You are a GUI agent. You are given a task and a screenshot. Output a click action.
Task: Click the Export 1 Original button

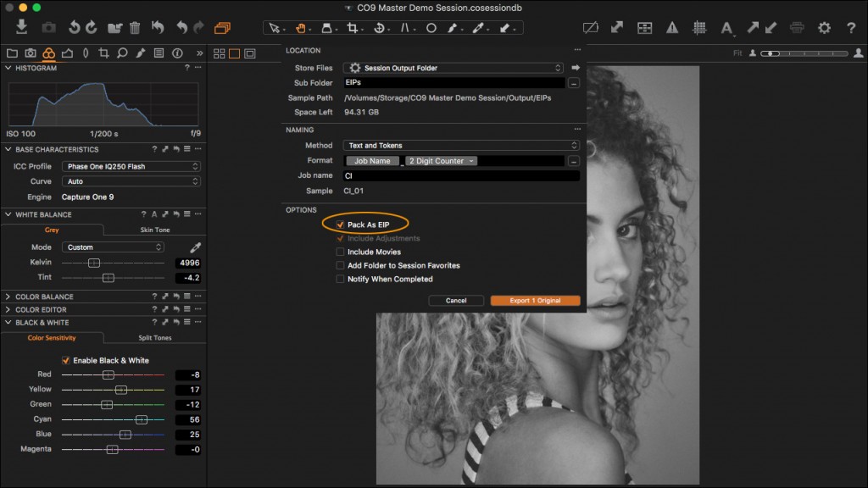tap(534, 299)
